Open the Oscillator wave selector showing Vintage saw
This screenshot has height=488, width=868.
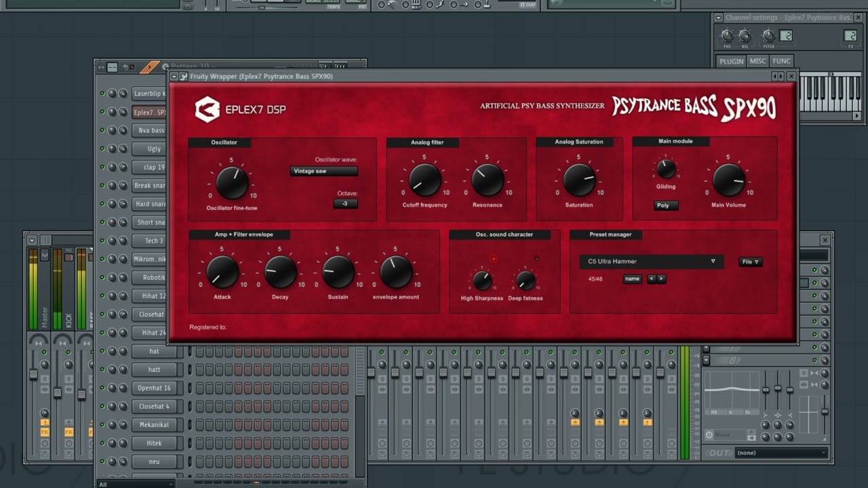pyautogui.click(x=323, y=171)
